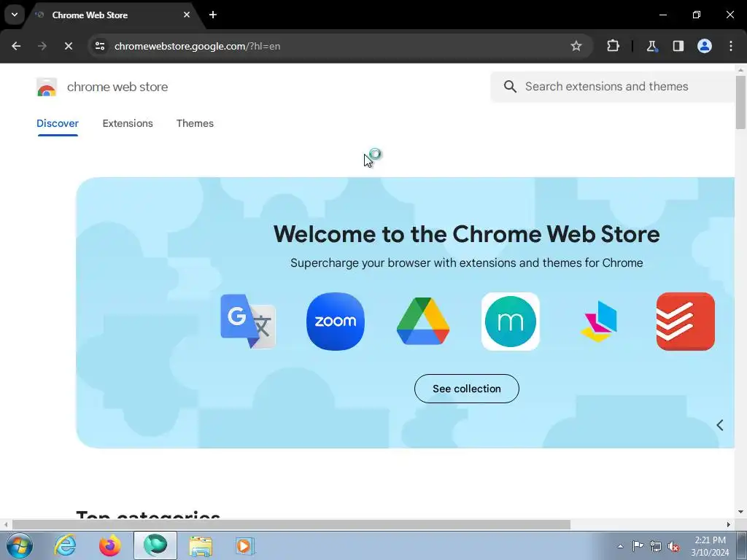
Task: Open Chrome Labs flask icon
Action: tap(651, 46)
